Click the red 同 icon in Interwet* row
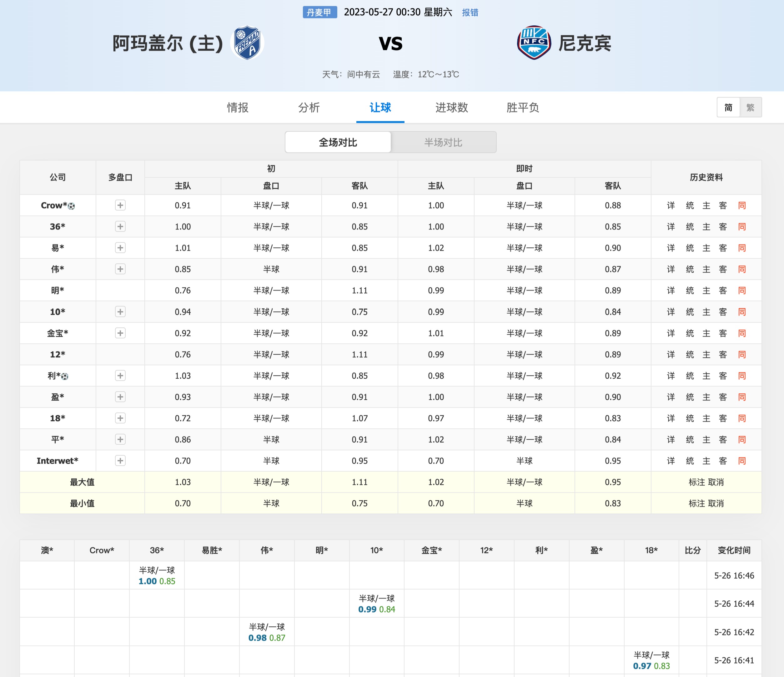This screenshot has width=784, height=677. [741, 461]
